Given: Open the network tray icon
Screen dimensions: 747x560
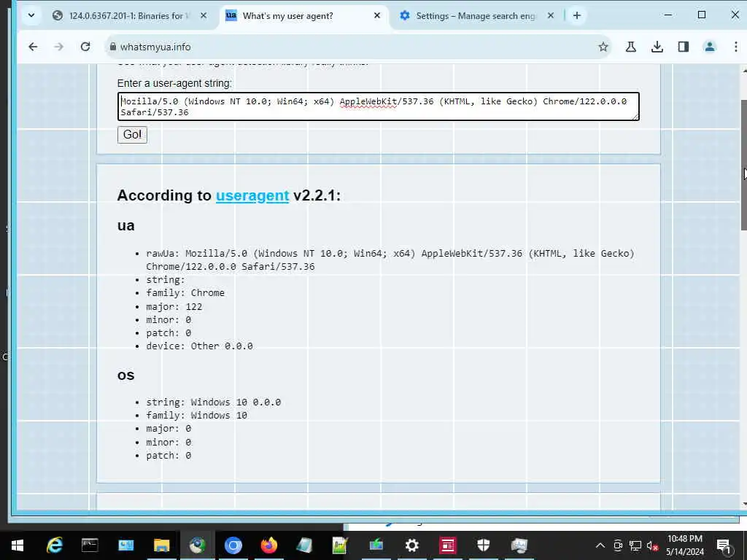Looking at the screenshot, I should coord(635,545).
